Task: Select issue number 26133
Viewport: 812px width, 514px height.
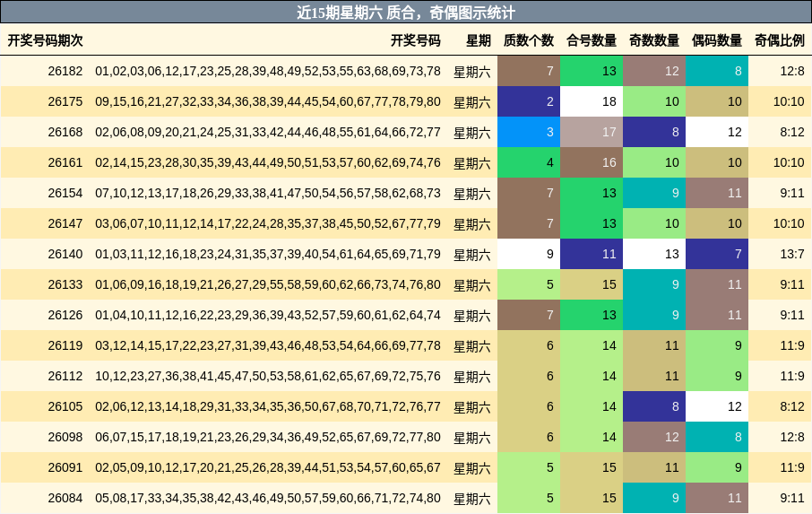Action: 65,284
